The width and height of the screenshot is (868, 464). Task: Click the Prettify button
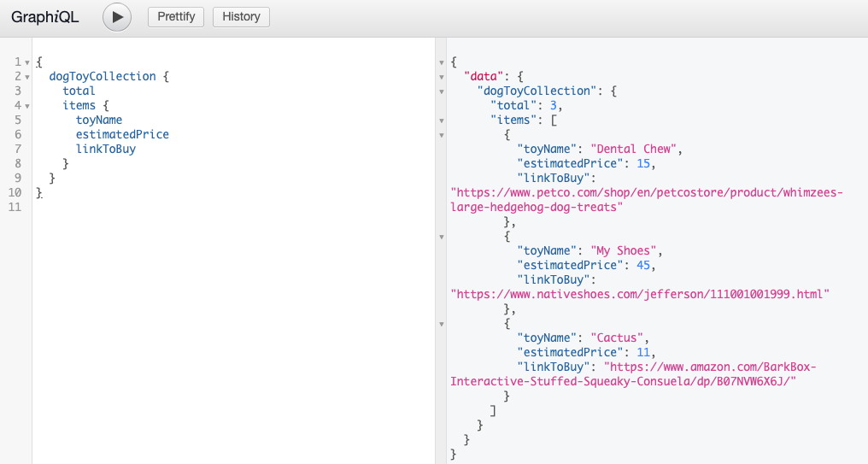coord(176,16)
